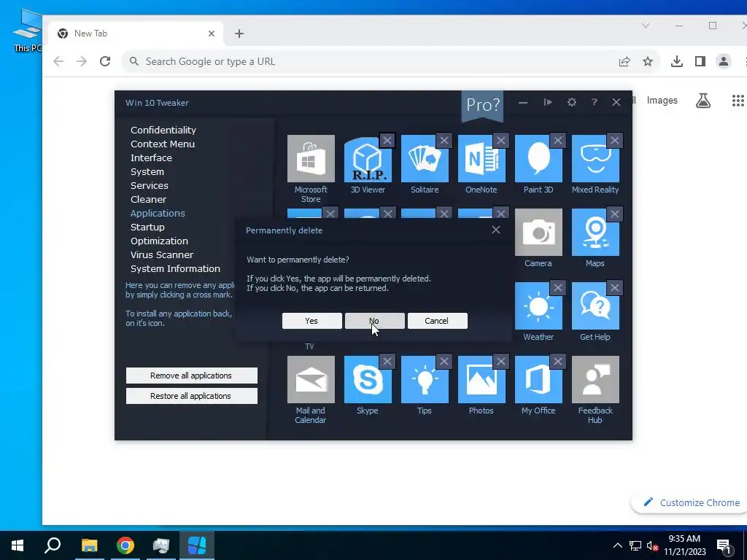Select the Applications section
This screenshot has width=747, height=560.
coord(158,213)
